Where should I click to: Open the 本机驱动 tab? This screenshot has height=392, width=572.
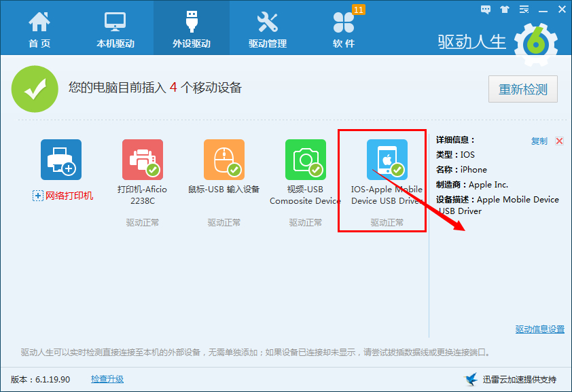coord(115,27)
